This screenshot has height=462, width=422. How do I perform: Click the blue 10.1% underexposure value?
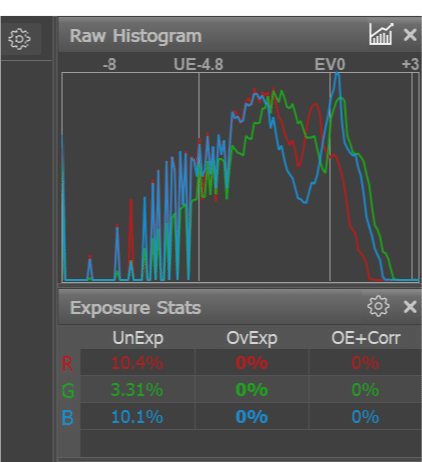(x=137, y=417)
